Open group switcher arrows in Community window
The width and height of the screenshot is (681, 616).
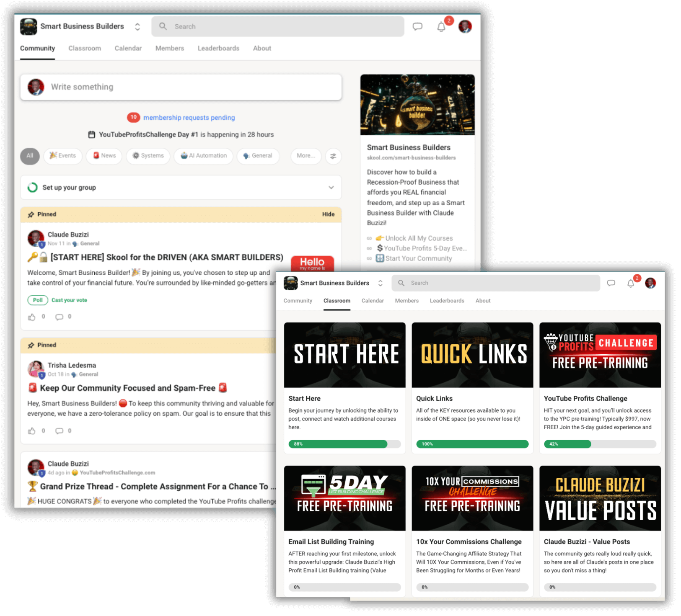pos(137,27)
